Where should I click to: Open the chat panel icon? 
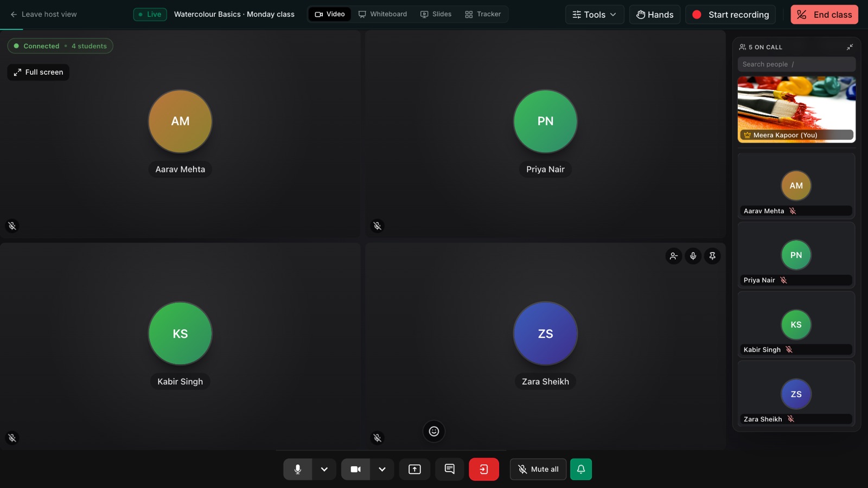(449, 470)
